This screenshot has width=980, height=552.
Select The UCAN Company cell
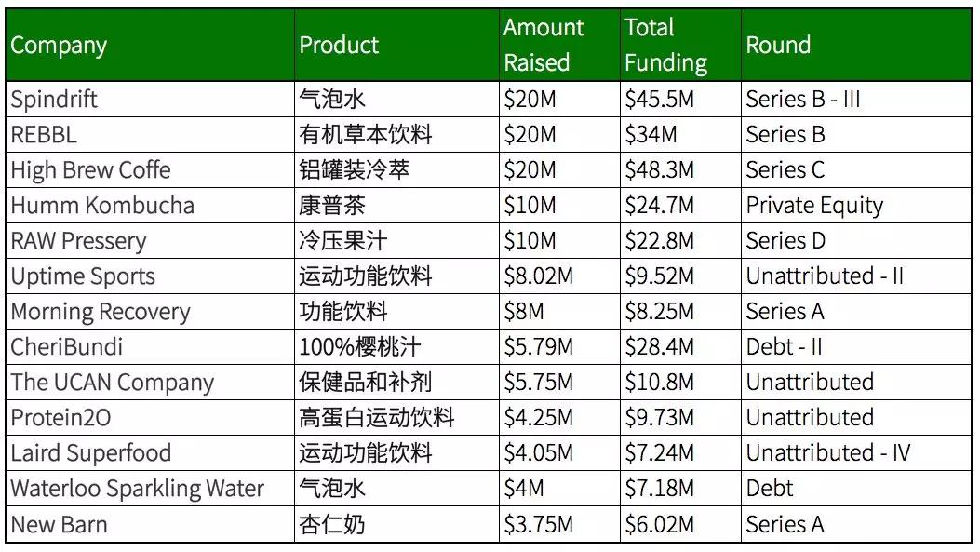[150, 383]
